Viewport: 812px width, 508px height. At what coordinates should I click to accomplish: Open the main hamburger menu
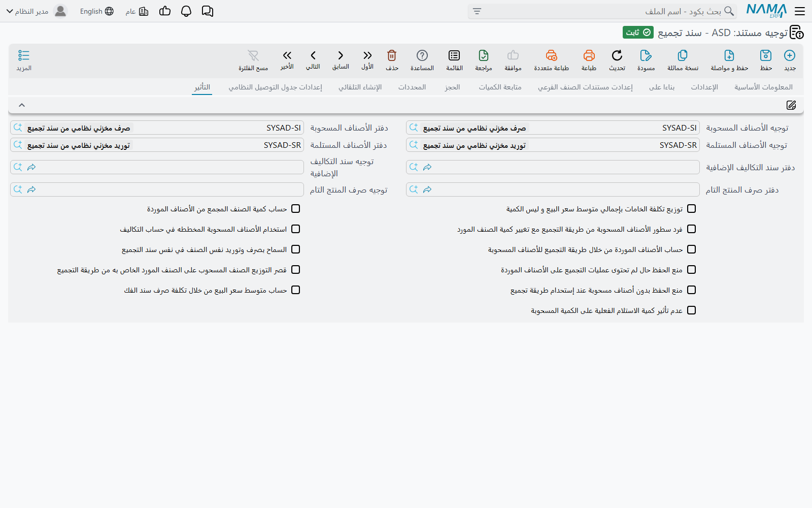point(800,11)
